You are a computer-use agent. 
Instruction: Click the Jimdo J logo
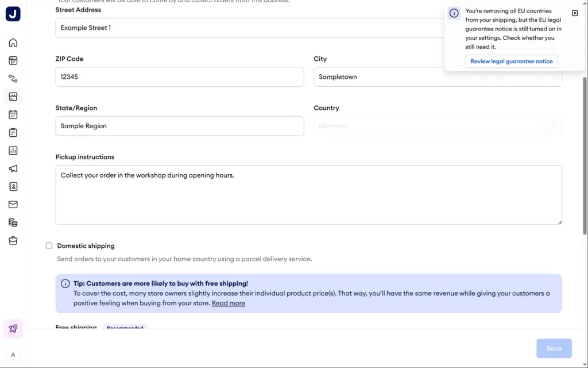coord(13,14)
